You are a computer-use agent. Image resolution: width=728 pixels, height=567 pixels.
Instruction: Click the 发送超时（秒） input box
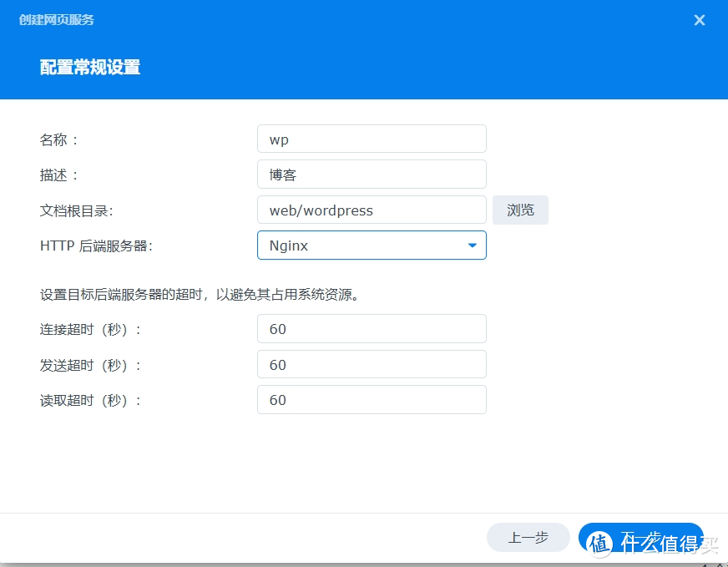(x=372, y=364)
